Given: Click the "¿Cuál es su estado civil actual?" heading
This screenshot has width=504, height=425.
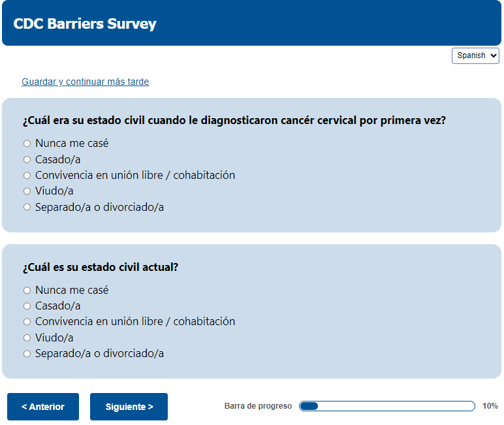Looking at the screenshot, I should pos(100,267).
